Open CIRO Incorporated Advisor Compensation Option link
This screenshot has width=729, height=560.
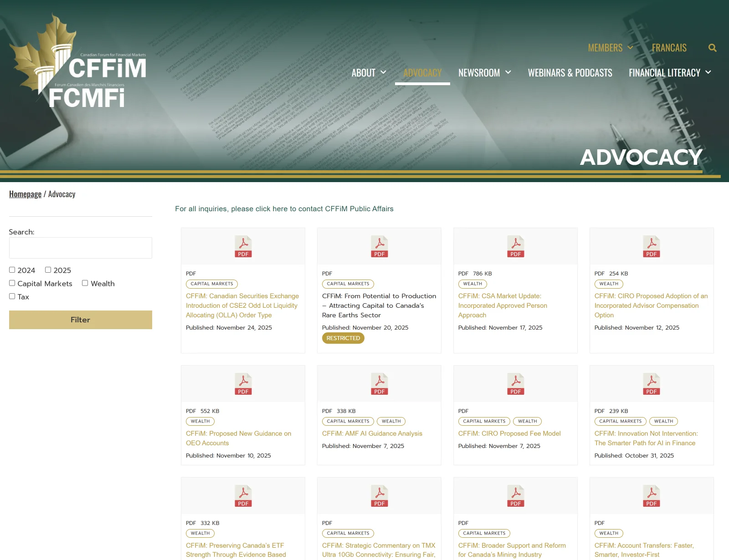pyautogui.click(x=651, y=305)
